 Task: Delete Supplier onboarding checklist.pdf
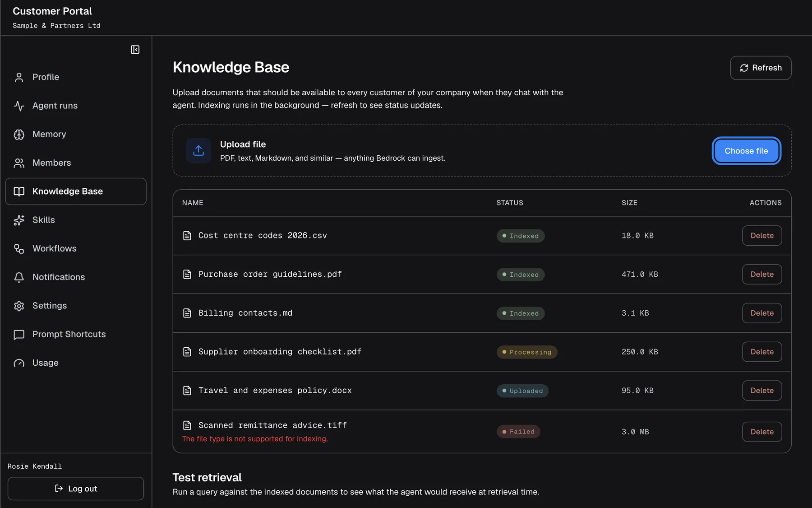(762, 352)
